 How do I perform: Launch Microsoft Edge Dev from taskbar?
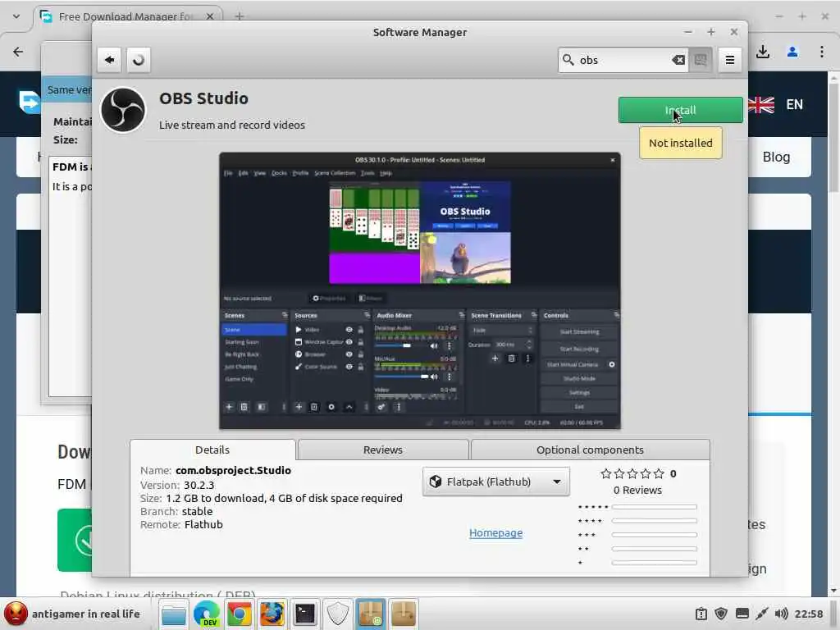point(207,614)
